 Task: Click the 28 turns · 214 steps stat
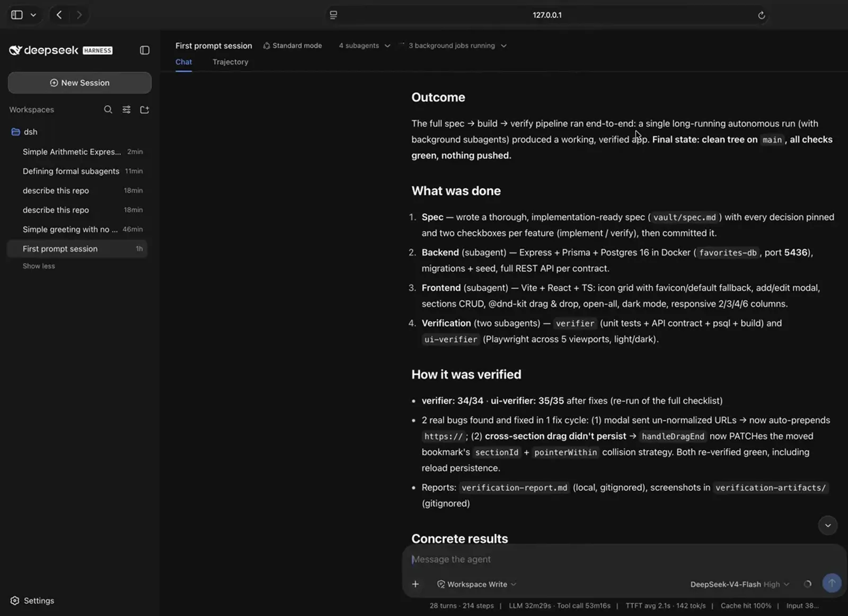click(462, 605)
